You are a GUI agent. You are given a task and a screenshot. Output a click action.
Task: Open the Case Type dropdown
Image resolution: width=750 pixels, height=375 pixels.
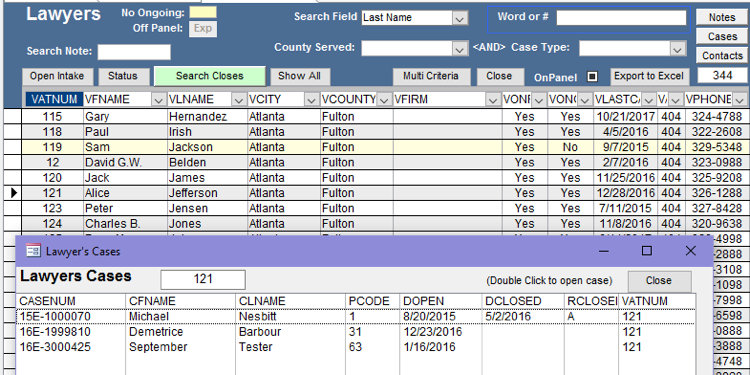(x=676, y=48)
